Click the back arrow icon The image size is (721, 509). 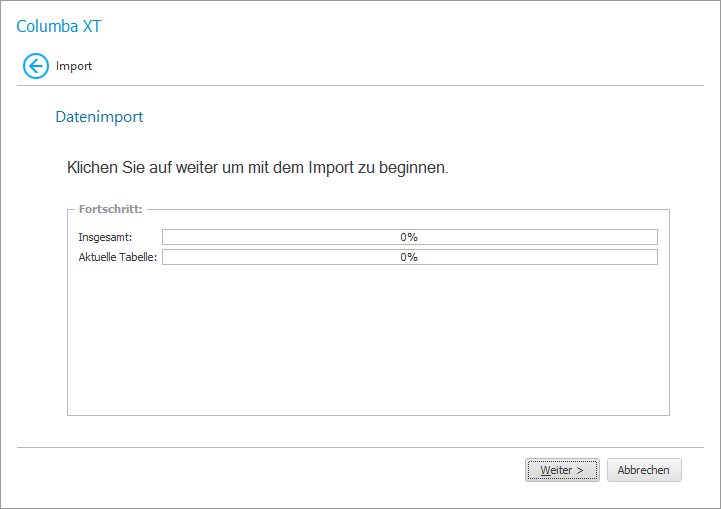click(36, 67)
